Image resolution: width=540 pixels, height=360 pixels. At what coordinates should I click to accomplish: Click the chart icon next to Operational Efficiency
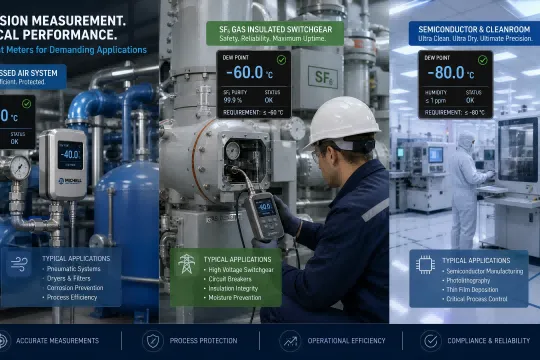[x=290, y=341]
